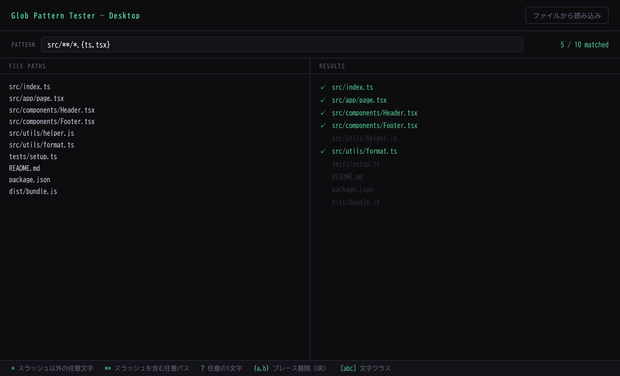
Task: Select dist/bundle.js in the file paths list
Action: pyautogui.click(x=33, y=191)
